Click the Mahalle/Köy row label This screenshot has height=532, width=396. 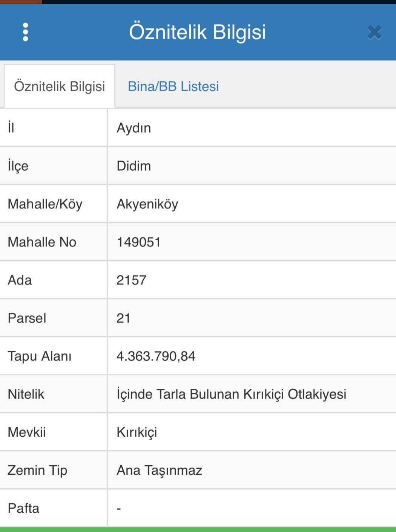click(45, 204)
